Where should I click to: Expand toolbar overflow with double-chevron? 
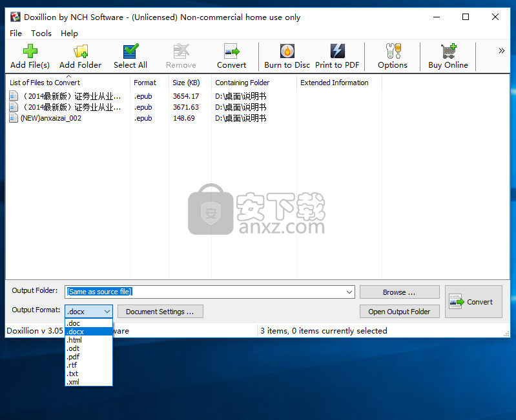pyautogui.click(x=501, y=50)
